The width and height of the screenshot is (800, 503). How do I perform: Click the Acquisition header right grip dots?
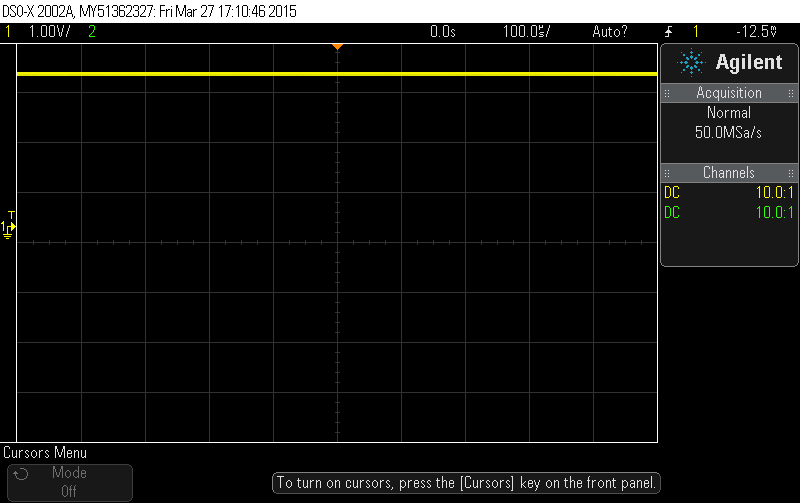click(x=791, y=93)
